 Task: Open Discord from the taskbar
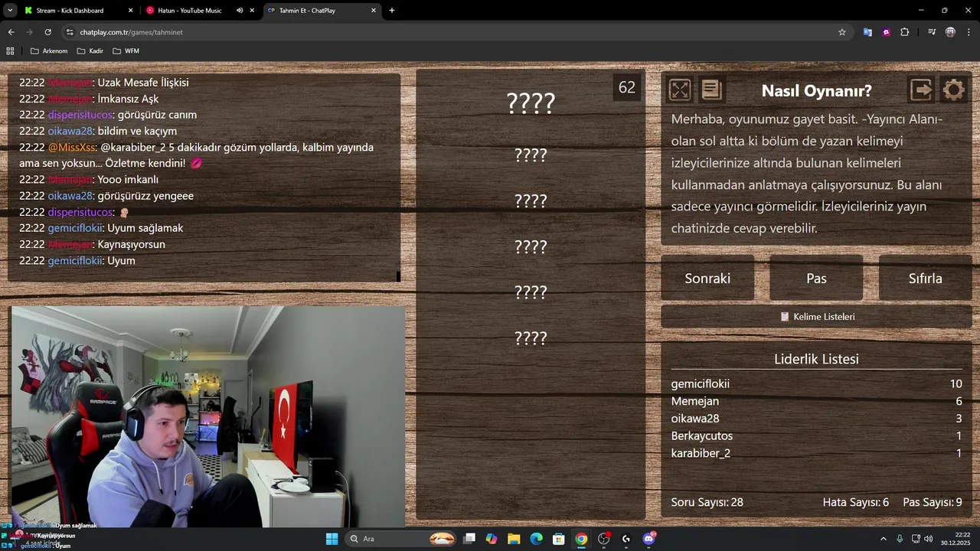649,539
